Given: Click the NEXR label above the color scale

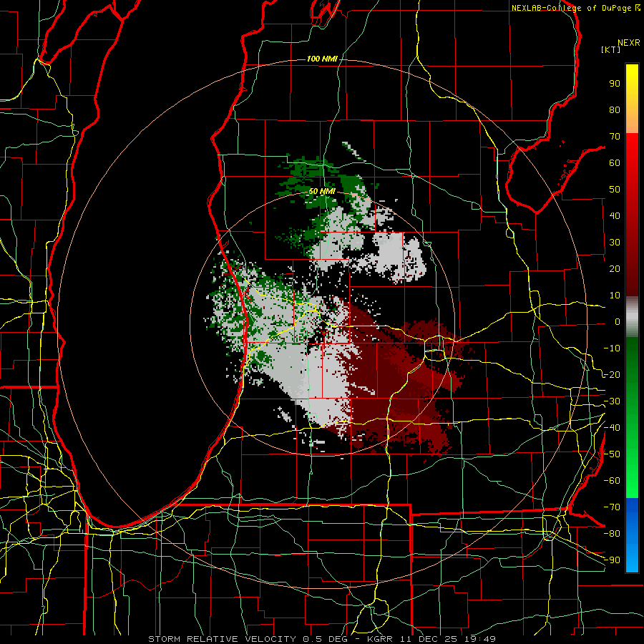Looking at the screenshot, I should tap(629, 43).
